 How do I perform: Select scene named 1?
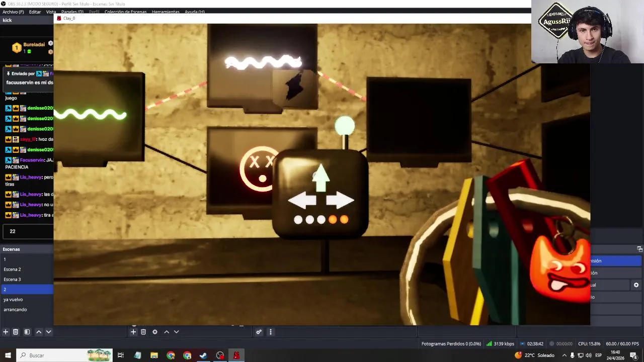coord(27,259)
